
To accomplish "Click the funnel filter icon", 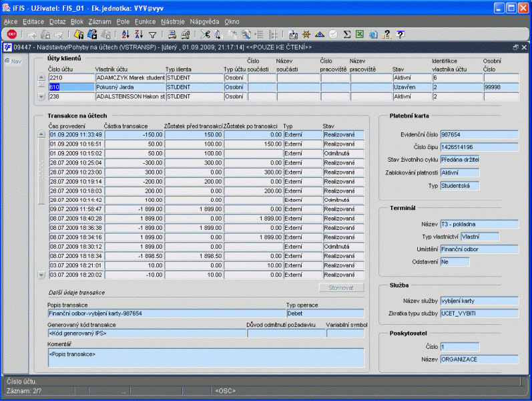I will coord(152,34).
